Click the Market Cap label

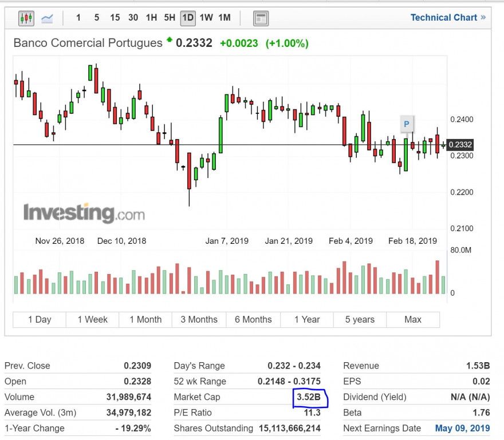[x=197, y=397]
